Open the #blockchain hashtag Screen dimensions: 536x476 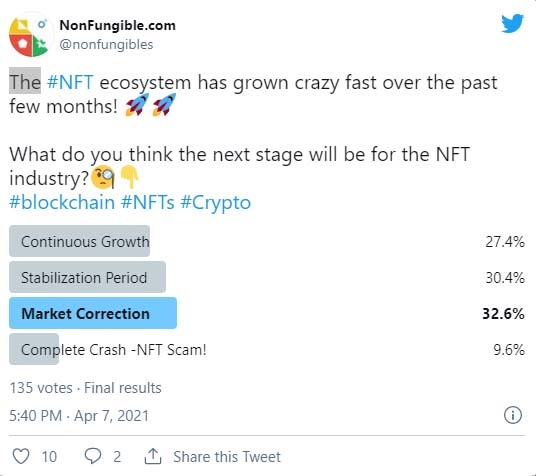point(62,202)
